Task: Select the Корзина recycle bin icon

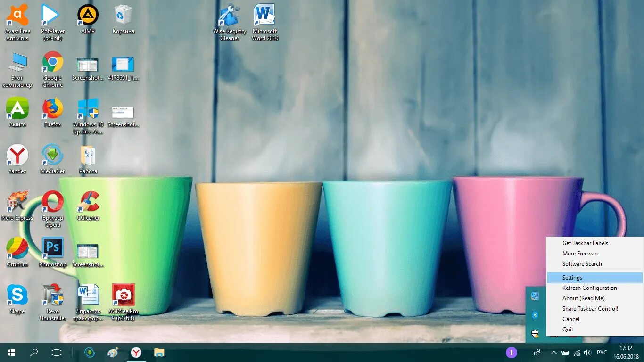Action: coord(124,19)
